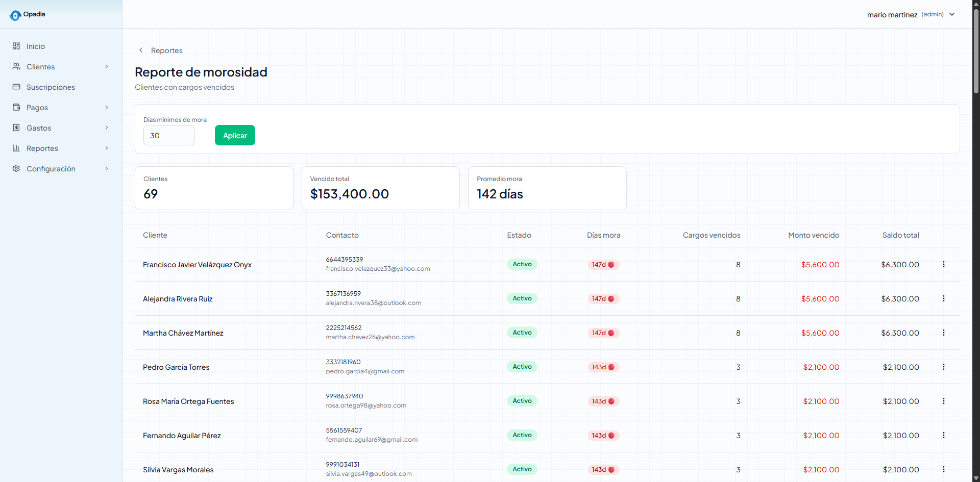980x482 pixels.
Task: Click client name Martha Chávez Martínez
Action: point(183,333)
